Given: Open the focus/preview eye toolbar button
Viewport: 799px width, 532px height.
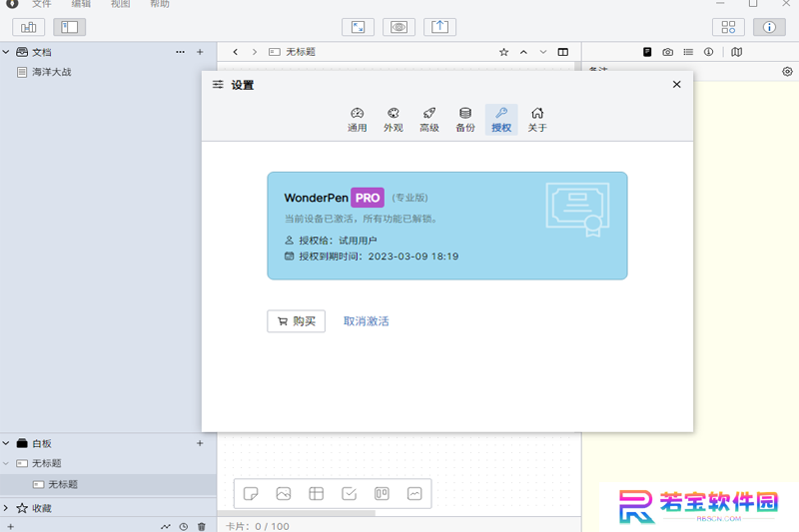Looking at the screenshot, I should click(399, 27).
